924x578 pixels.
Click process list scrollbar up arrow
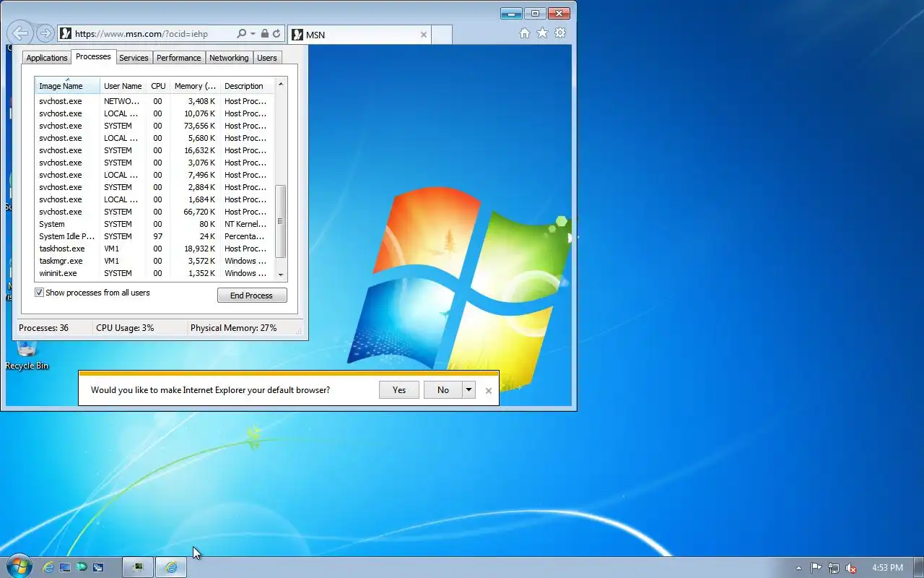281,85
